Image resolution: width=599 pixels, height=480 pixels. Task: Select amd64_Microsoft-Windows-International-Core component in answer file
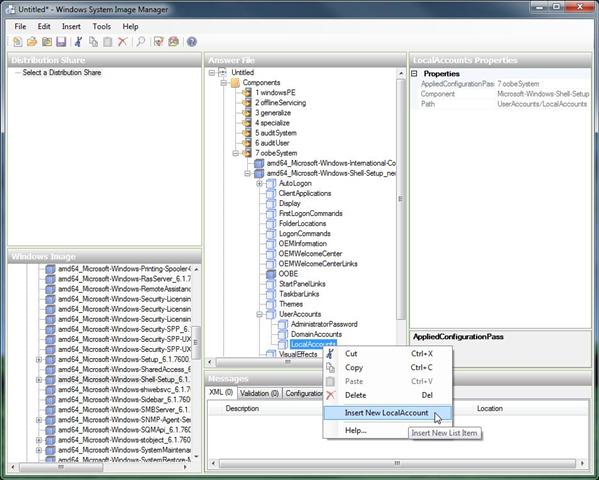(331, 163)
